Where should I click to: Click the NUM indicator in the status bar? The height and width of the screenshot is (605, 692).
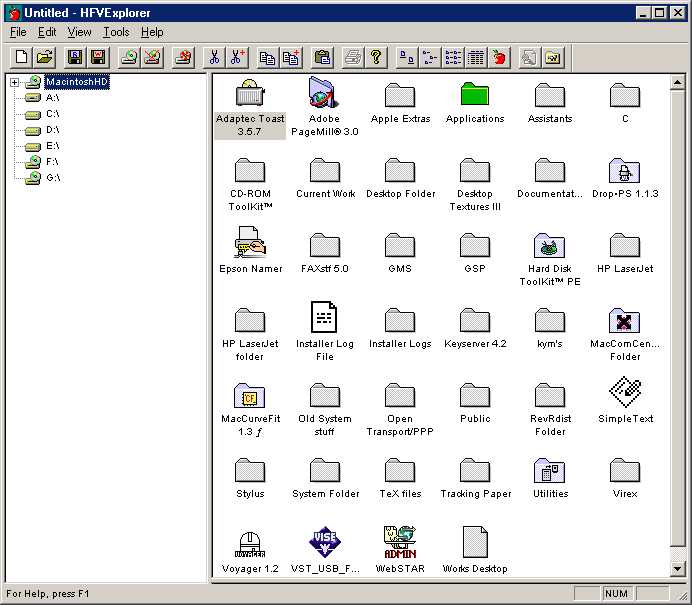[616, 594]
